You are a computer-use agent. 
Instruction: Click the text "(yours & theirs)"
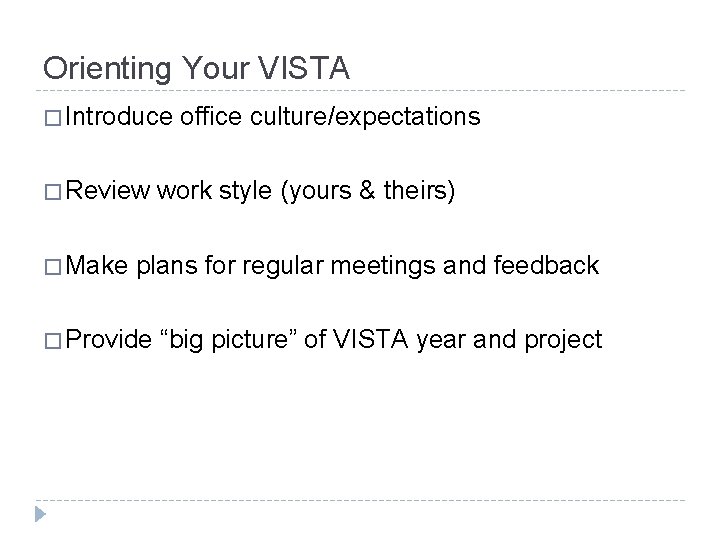pos(370,191)
